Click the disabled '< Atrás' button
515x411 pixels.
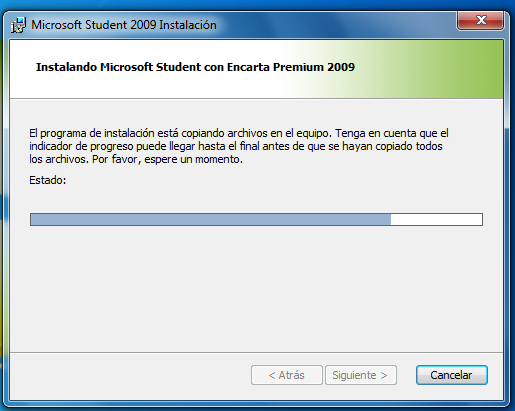(x=287, y=375)
